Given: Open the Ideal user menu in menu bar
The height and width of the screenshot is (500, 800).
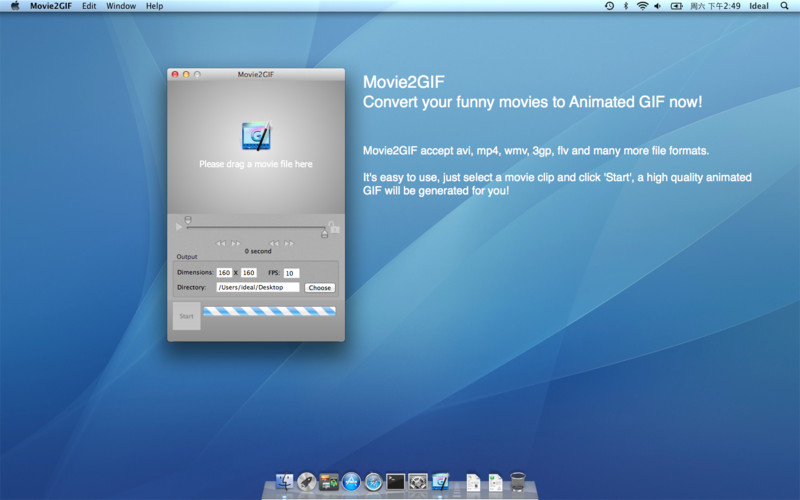Looking at the screenshot, I should pyautogui.click(x=759, y=6).
